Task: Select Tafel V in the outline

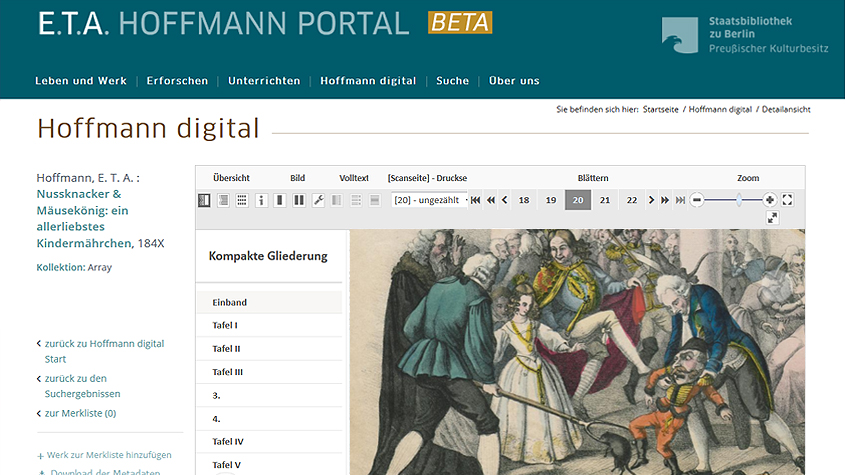Action: coord(269,464)
